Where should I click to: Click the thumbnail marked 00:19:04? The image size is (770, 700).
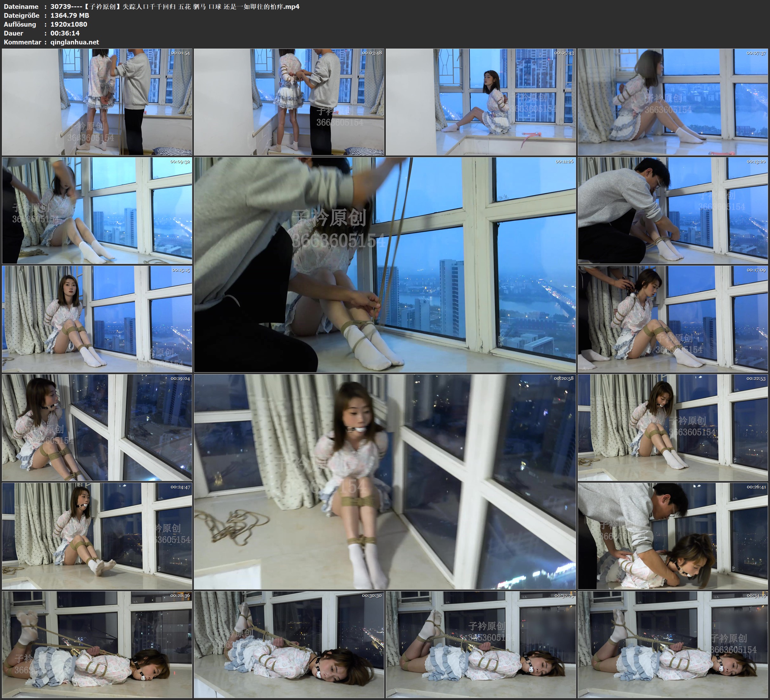97,427
